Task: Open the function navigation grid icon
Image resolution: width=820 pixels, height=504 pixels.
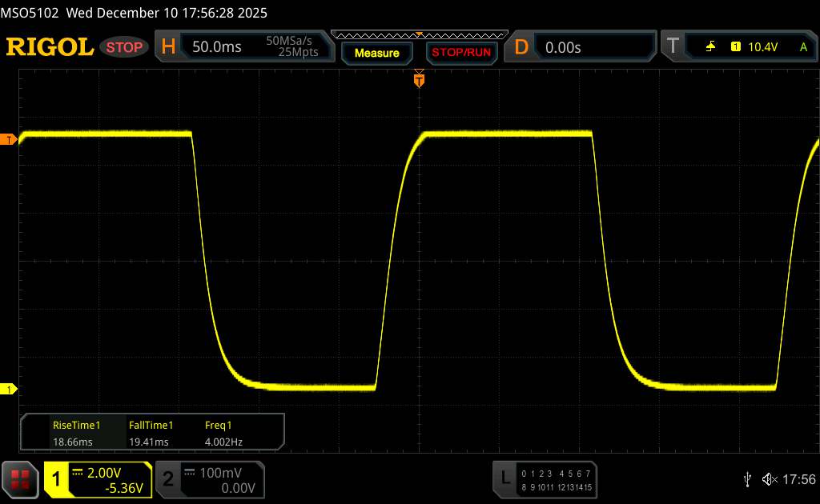Action: (x=21, y=479)
